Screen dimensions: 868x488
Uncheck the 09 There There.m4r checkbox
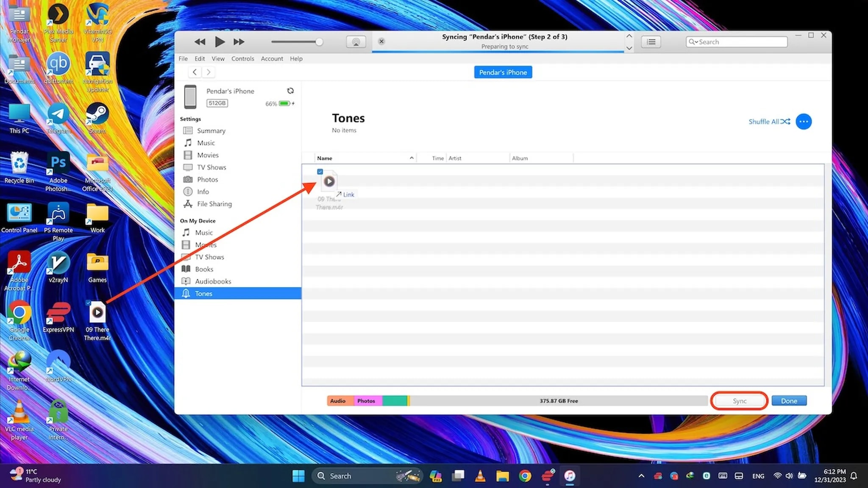click(320, 172)
